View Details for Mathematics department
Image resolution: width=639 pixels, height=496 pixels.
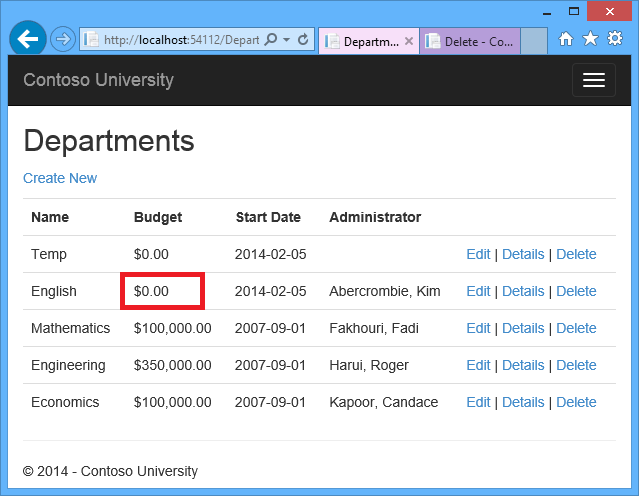(x=523, y=328)
